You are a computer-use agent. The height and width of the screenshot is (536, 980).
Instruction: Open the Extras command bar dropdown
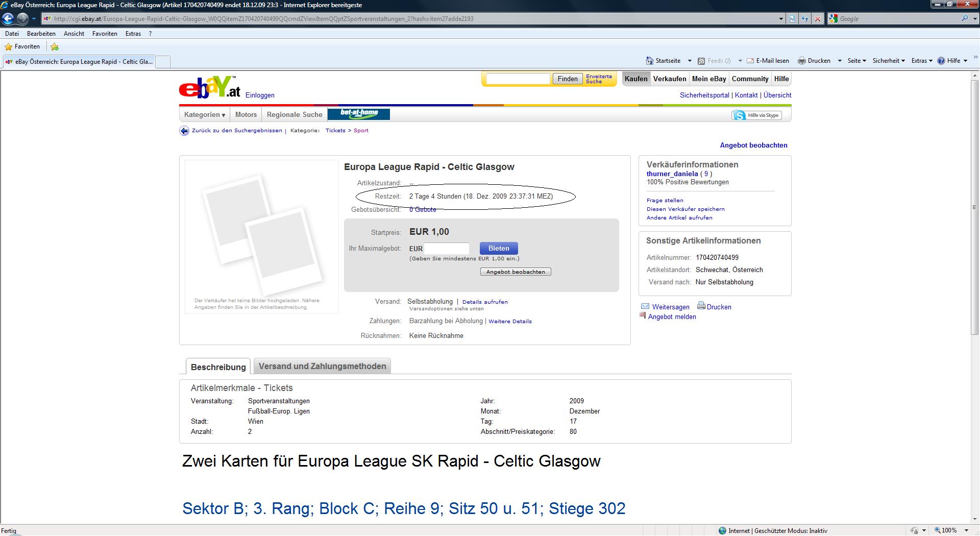(x=922, y=61)
